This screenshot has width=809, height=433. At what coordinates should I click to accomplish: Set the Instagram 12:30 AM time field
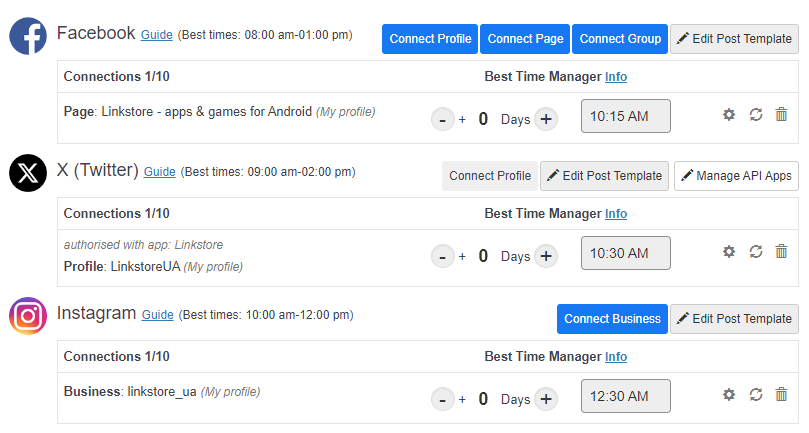625,396
